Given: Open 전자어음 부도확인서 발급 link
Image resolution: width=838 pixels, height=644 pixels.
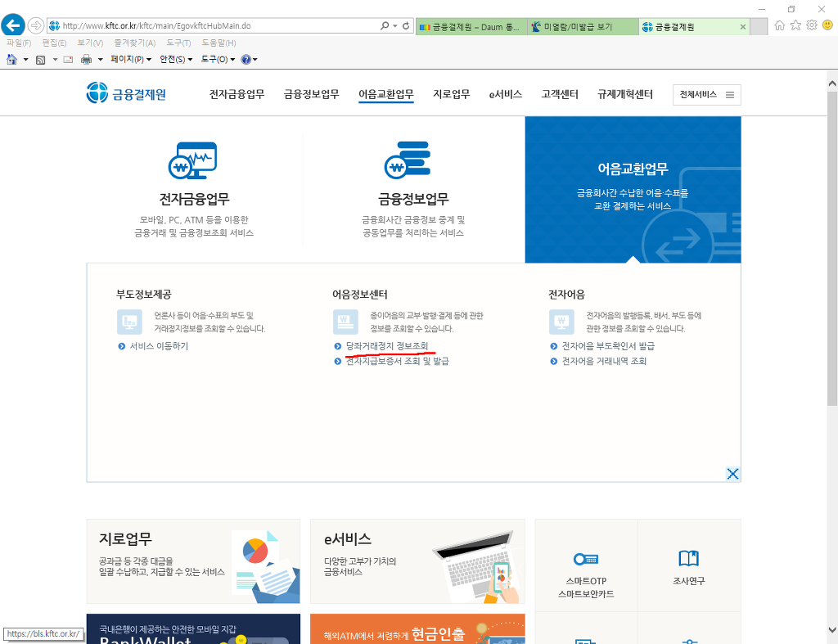Looking at the screenshot, I should pos(608,346).
